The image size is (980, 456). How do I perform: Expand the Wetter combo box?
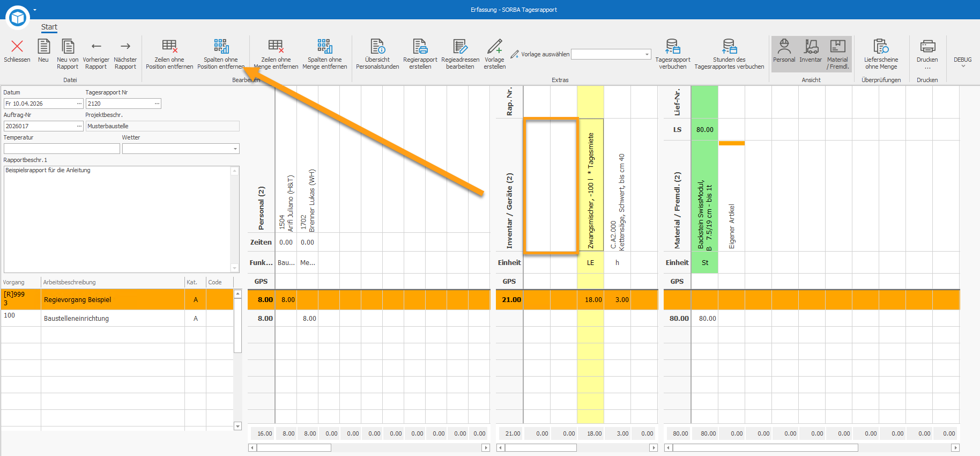(x=235, y=149)
